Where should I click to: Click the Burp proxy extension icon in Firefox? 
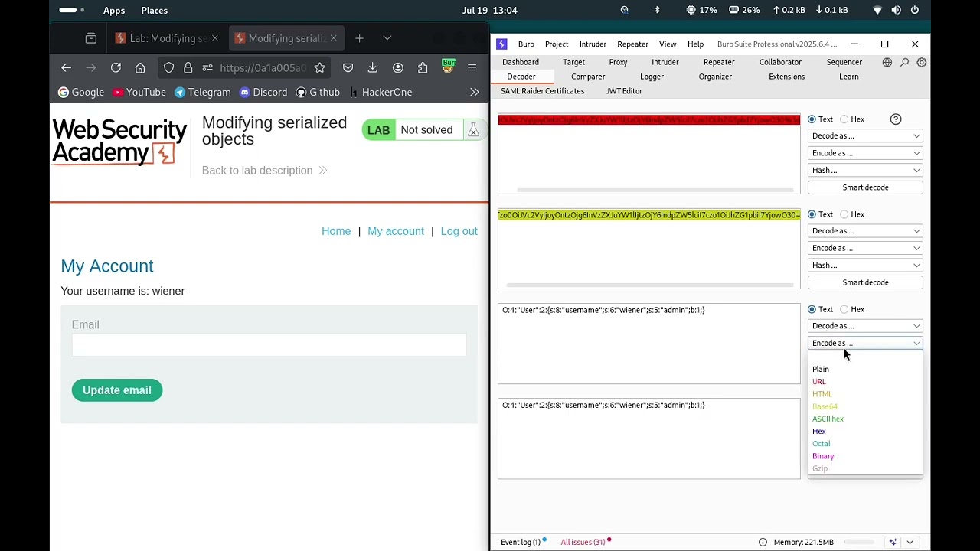[x=449, y=67]
